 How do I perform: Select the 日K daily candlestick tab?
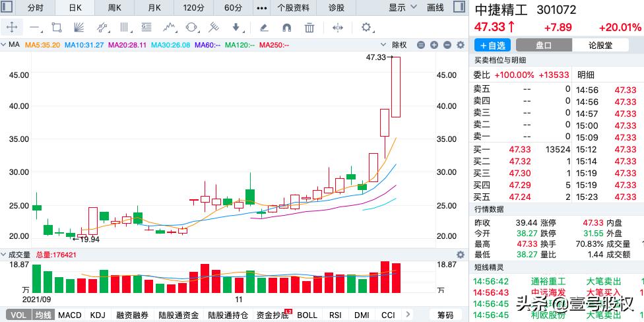(x=75, y=8)
